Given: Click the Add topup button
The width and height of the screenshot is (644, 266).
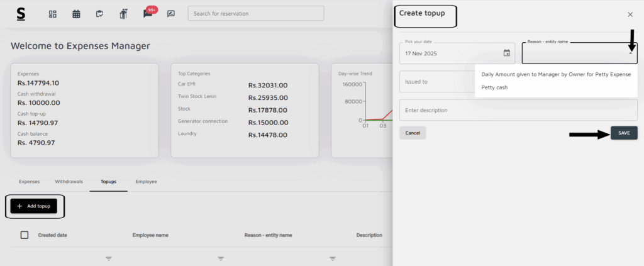Looking at the screenshot, I should pyautogui.click(x=34, y=206).
